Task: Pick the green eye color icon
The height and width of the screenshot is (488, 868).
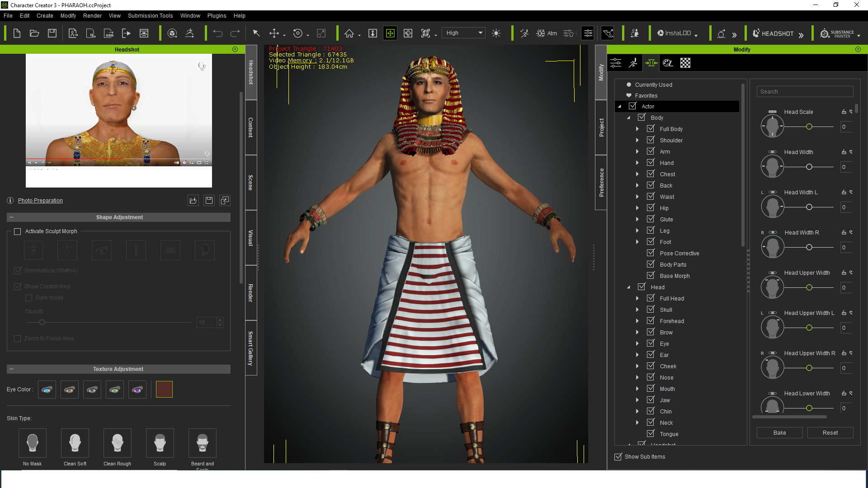Action: point(115,389)
